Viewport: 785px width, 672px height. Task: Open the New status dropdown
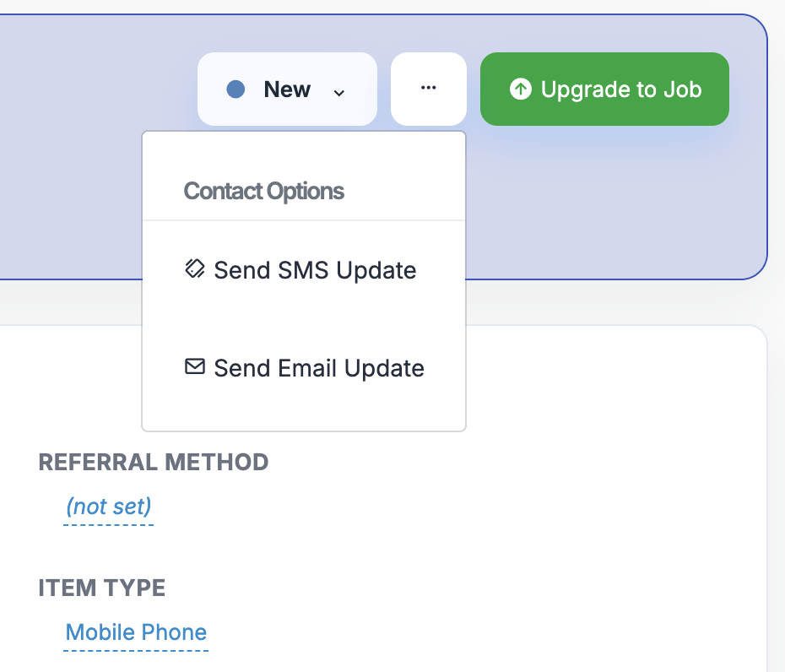point(287,89)
